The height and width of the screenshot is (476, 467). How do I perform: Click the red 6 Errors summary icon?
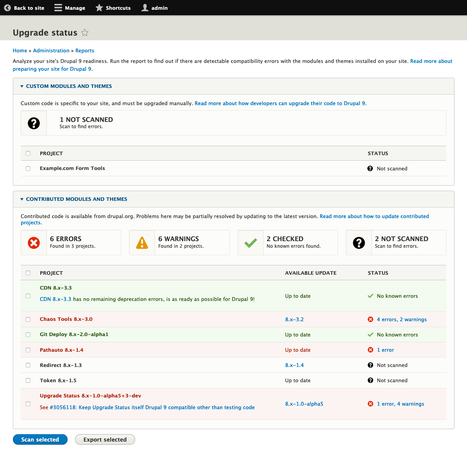[x=34, y=242]
